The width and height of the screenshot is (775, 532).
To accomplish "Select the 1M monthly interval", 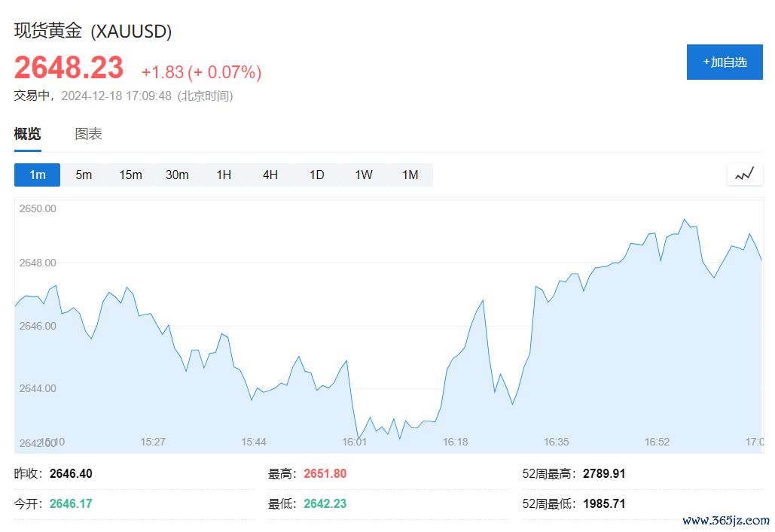I will (410, 175).
